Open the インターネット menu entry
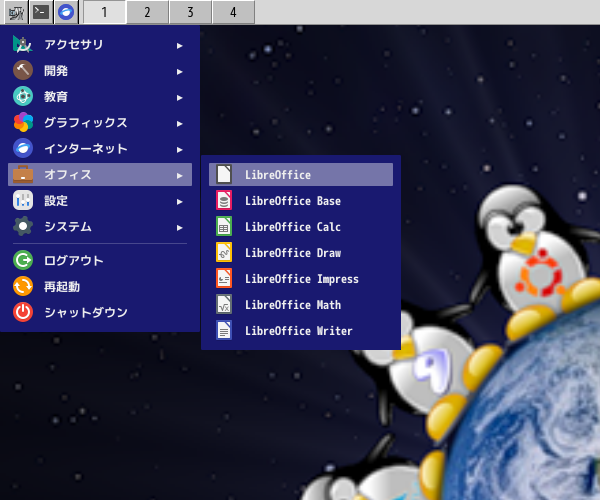 pos(100,148)
